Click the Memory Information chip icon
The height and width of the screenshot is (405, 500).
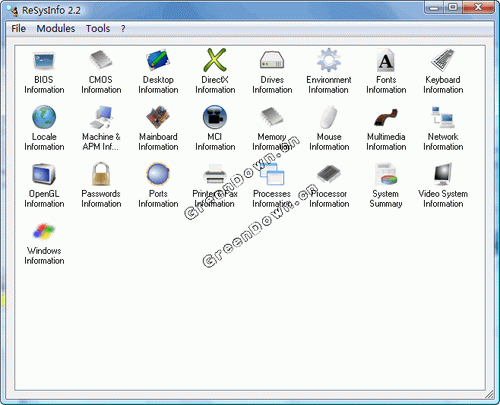[x=272, y=117]
